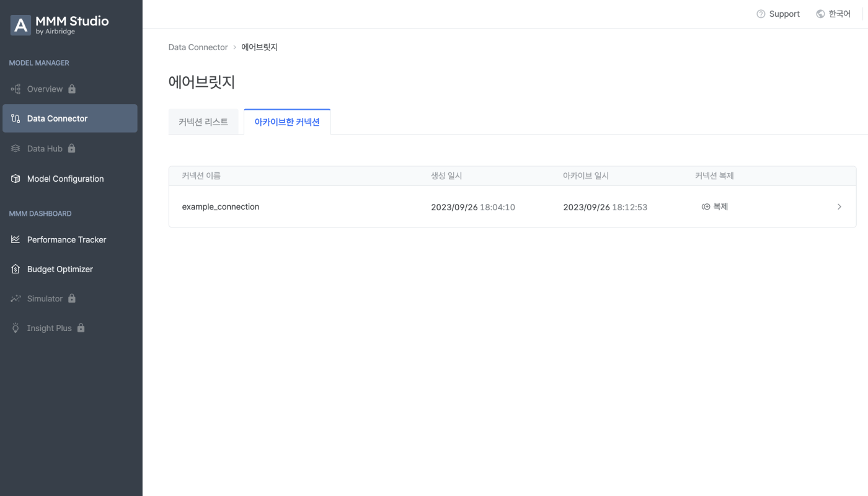This screenshot has height=496, width=868.
Task: Open the 한국어 language selector
Action: 833,14
